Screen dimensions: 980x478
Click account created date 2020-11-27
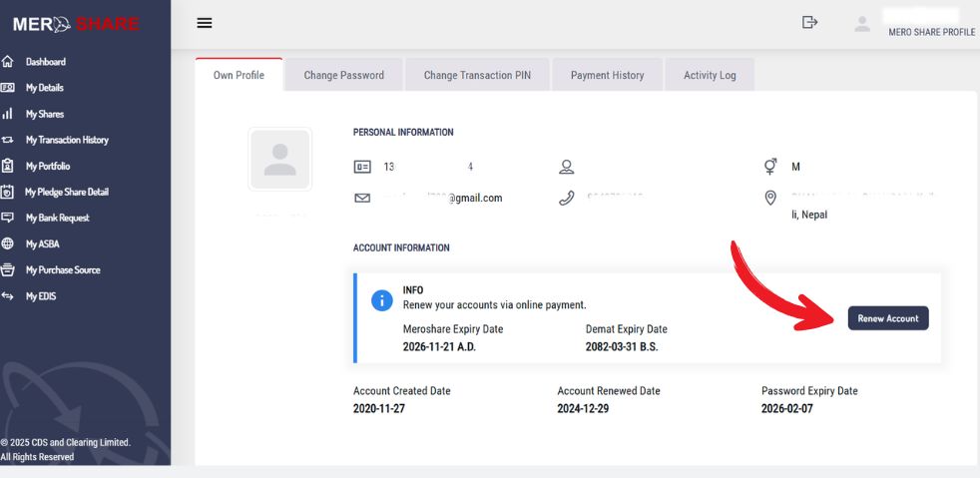tap(379, 408)
